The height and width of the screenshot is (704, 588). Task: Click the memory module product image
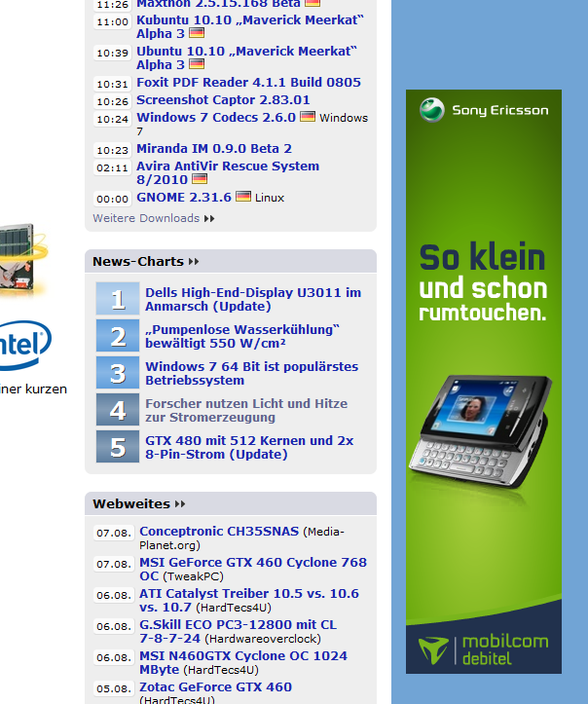pyautogui.click(x=22, y=259)
